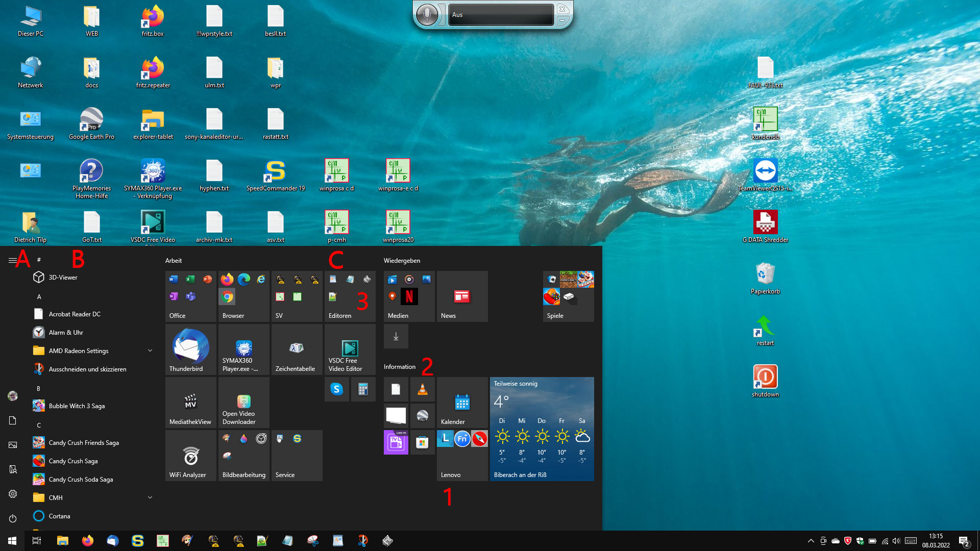
Task: Click Firefox icon in the taskbar
Action: 88,541
